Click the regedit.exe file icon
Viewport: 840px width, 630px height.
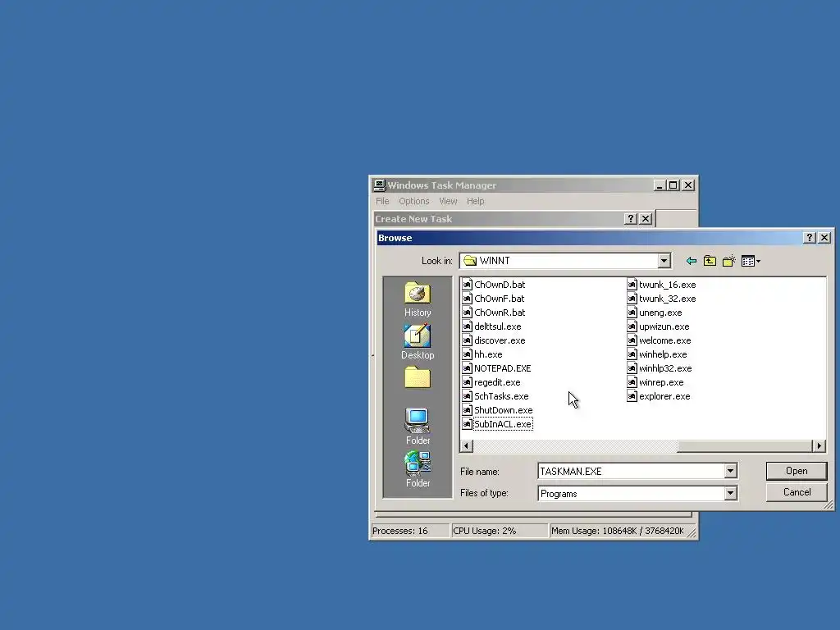tap(467, 382)
